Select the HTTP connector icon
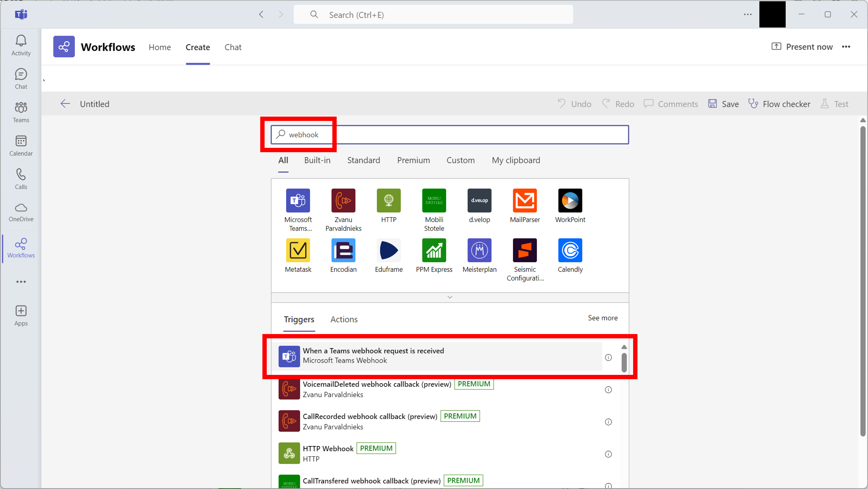Viewport: 868px width, 489px height. [x=388, y=200]
